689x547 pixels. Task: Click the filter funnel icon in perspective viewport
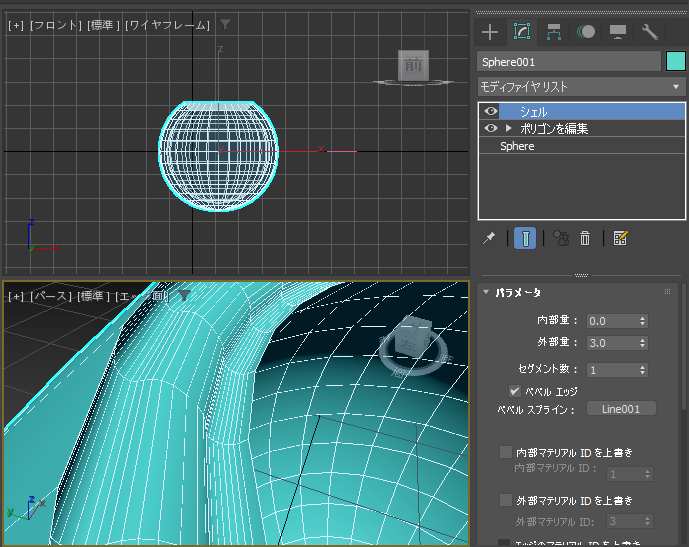(x=185, y=296)
